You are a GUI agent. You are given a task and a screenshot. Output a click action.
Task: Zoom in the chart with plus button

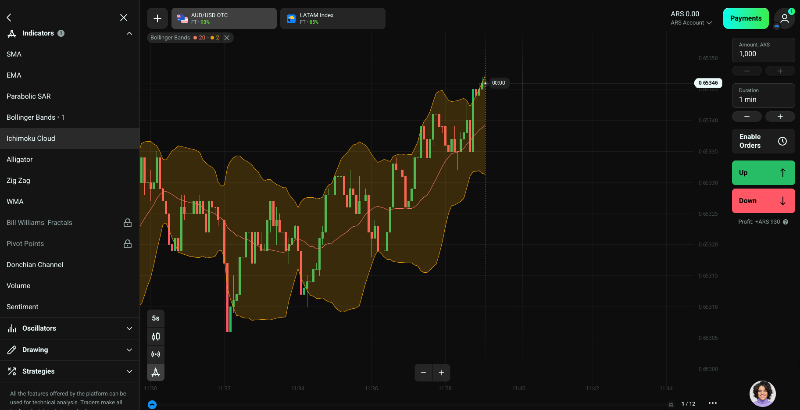click(441, 373)
